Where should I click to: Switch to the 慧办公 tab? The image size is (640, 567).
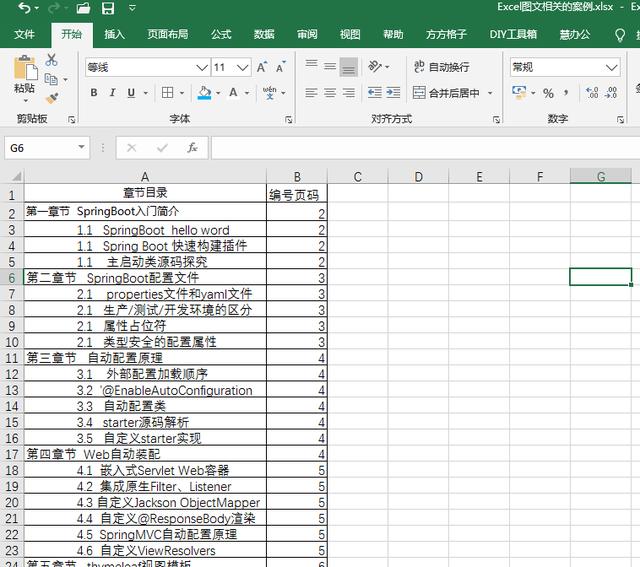point(575,34)
